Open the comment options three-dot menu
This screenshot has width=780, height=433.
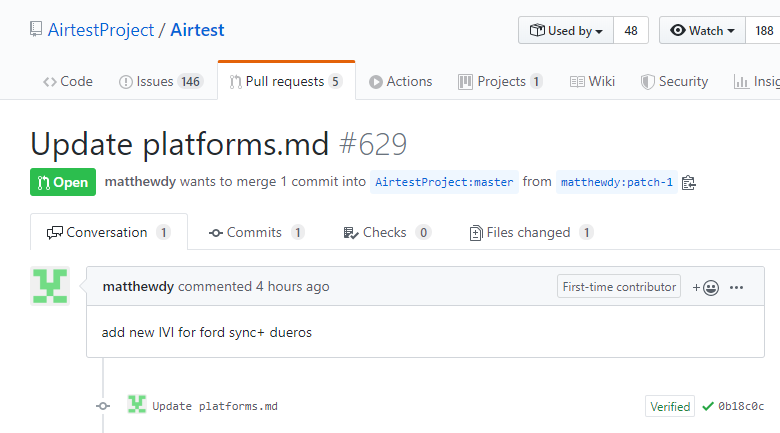point(737,287)
